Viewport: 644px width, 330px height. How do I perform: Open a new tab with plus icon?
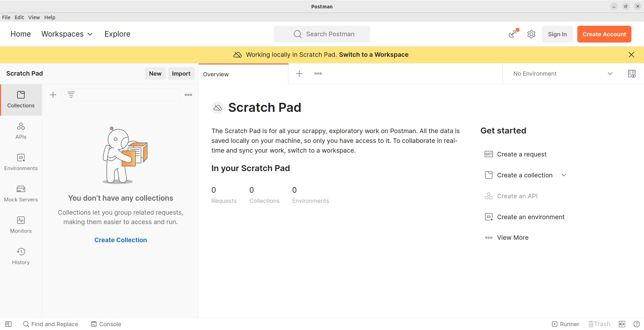(x=299, y=74)
